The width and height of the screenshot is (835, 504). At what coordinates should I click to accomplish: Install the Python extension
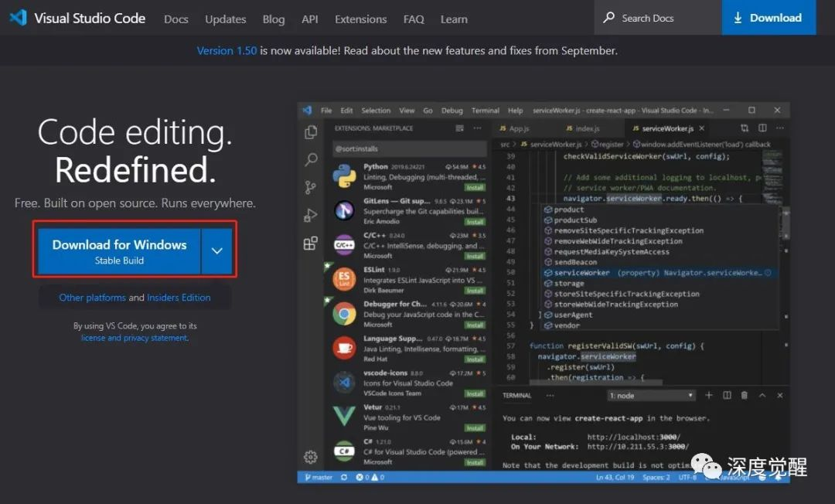tap(475, 187)
